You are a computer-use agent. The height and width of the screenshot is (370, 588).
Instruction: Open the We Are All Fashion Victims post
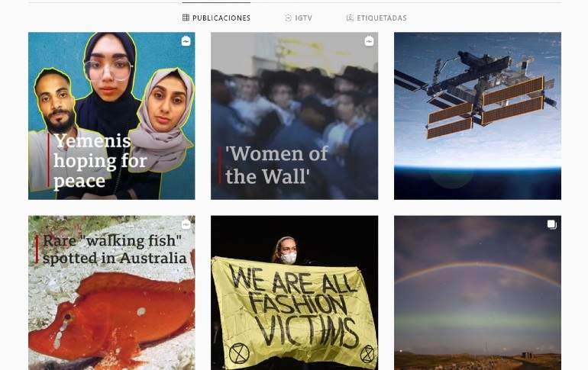(x=294, y=292)
